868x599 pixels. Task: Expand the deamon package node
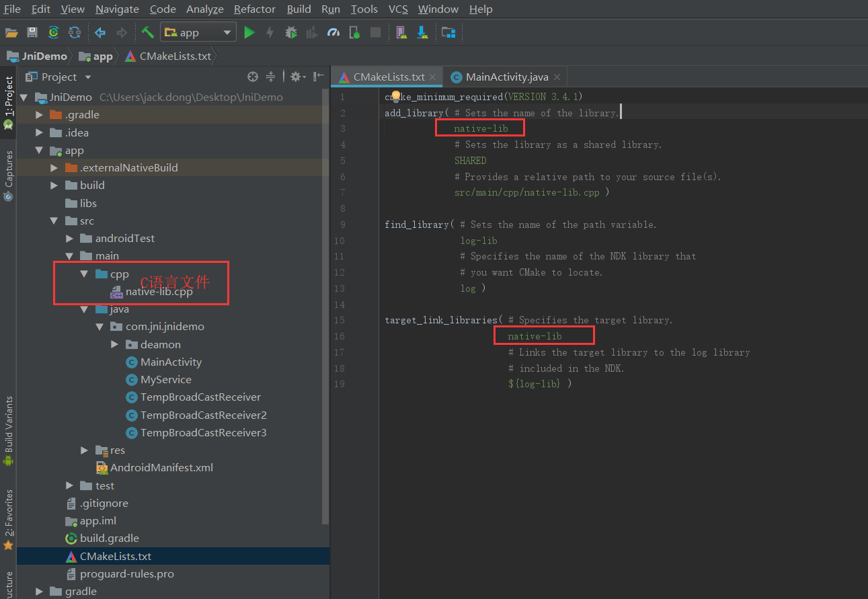(x=114, y=344)
